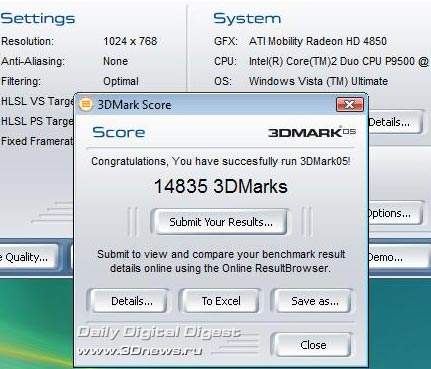This screenshot has height=369, width=431.
Task: Close the 3DMark Score dialog with red X
Action: [350, 105]
